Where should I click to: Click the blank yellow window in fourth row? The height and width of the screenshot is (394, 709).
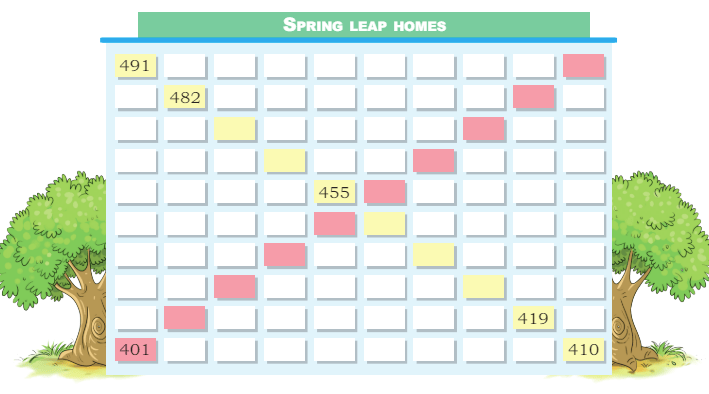click(x=284, y=161)
